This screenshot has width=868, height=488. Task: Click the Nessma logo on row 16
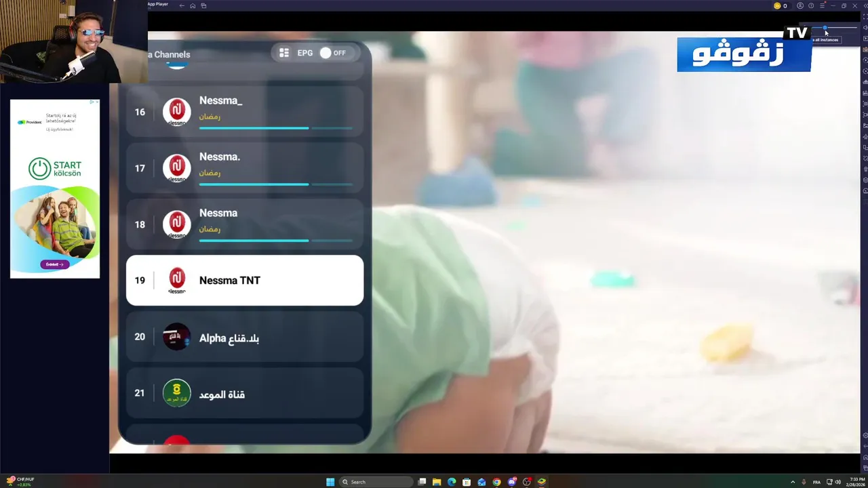tap(176, 112)
